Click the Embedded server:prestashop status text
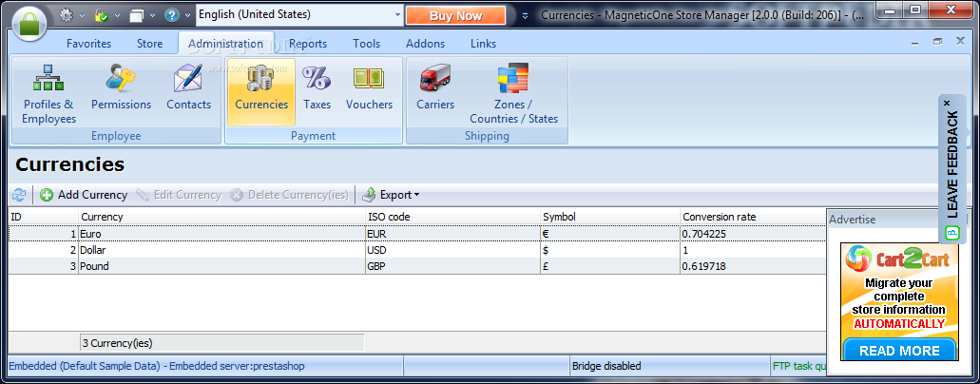The width and height of the screenshot is (980, 384). pos(237,366)
